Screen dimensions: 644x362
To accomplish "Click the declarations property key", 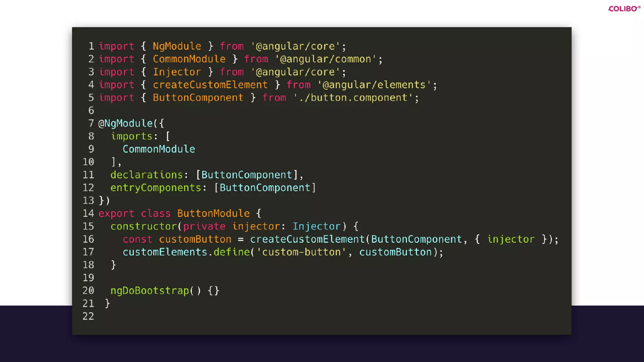I will pos(147,175).
